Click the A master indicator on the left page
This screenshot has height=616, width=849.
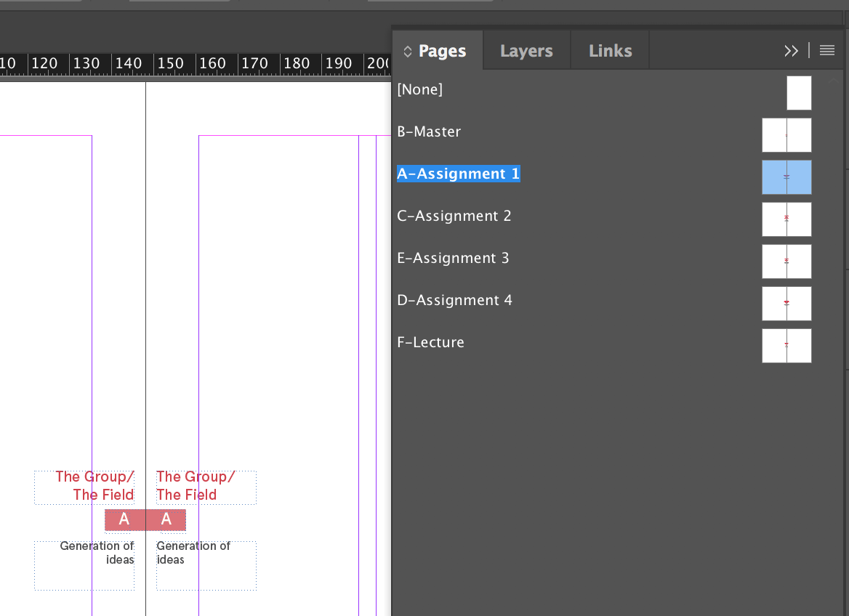(x=123, y=519)
